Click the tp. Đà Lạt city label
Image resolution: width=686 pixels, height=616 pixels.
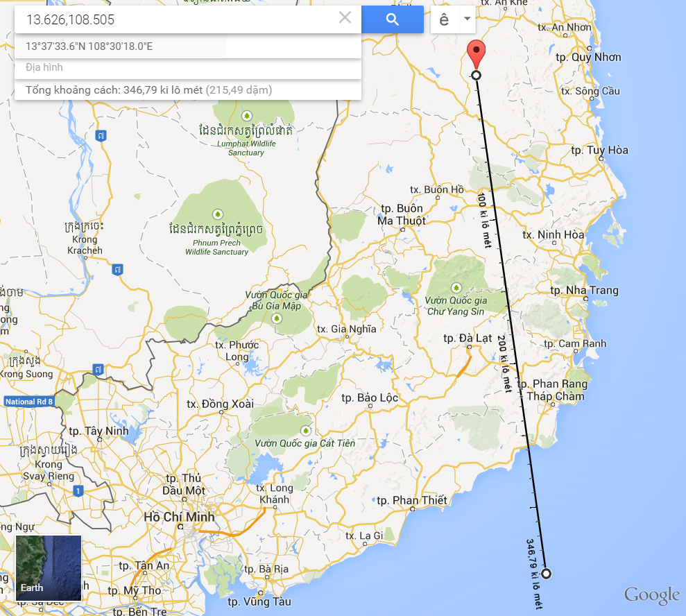[x=468, y=339]
